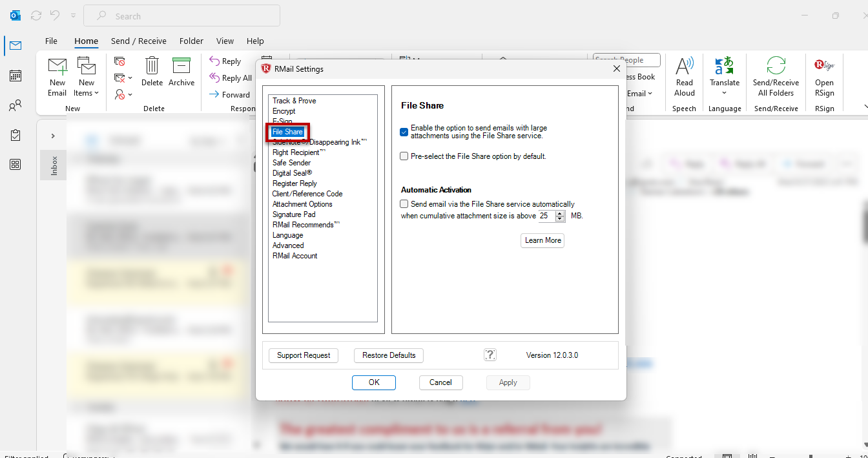Screen dimensions: 868x458
Task: Click the Support Request button
Action: pyautogui.click(x=304, y=355)
